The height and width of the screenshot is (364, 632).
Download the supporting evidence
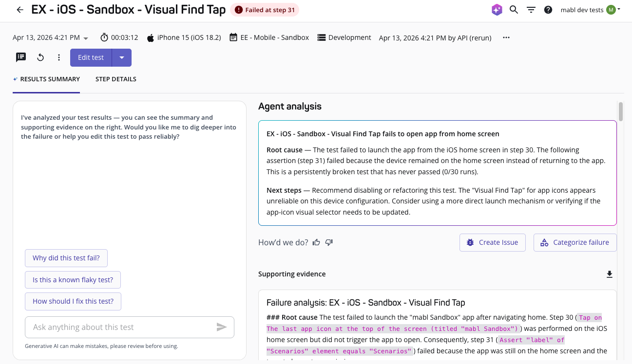(609, 274)
